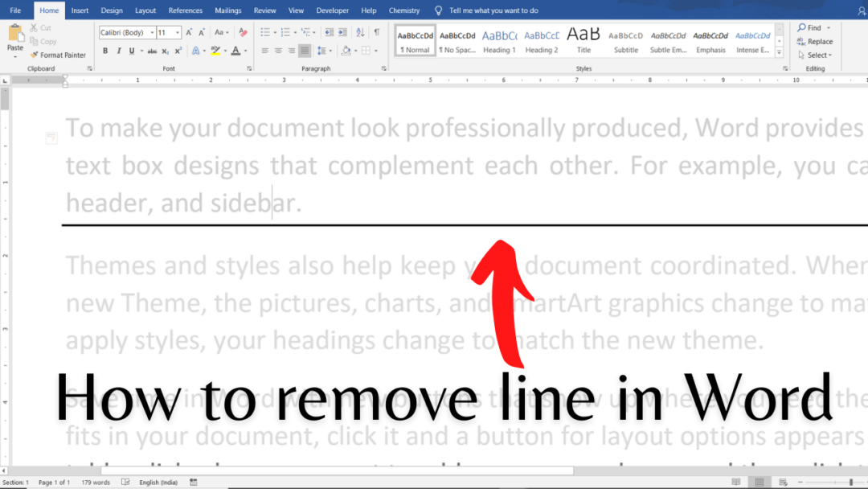Image resolution: width=868 pixels, height=489 pixels.
Task: Click the Clear All Formatting icon
Action: tap(243, 34)
